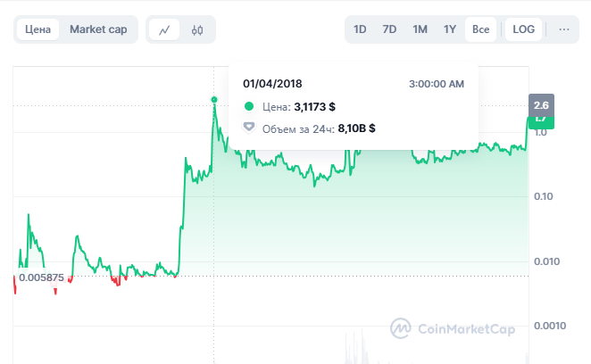Viewport: 591px width, 364px height.
Task: Click the volume bars at chart bottom
Action: [353, 350]
